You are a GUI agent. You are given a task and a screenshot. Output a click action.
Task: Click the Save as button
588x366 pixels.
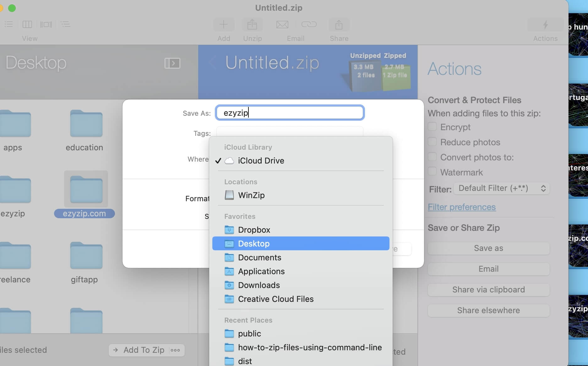pyautogui.click(x=488, y=248)
